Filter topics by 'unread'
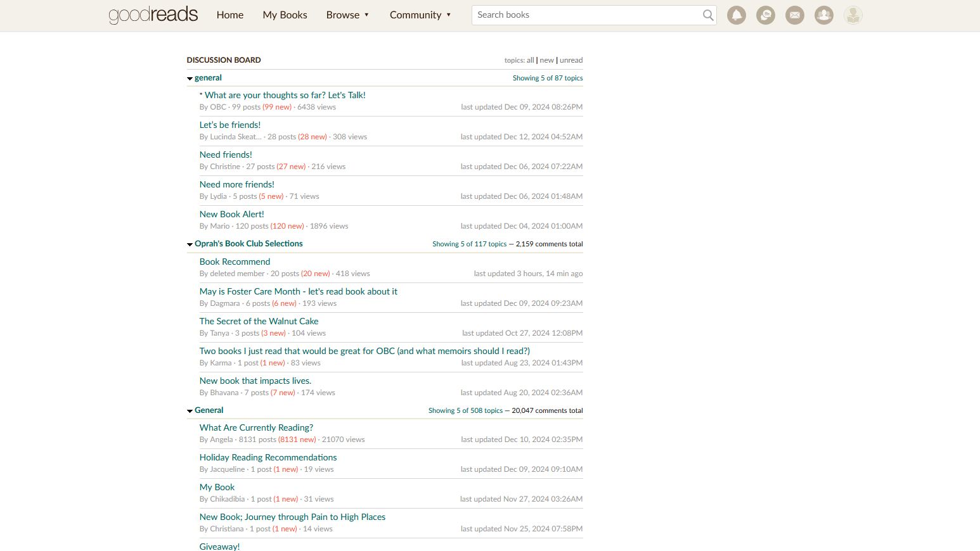 (571, 60)
